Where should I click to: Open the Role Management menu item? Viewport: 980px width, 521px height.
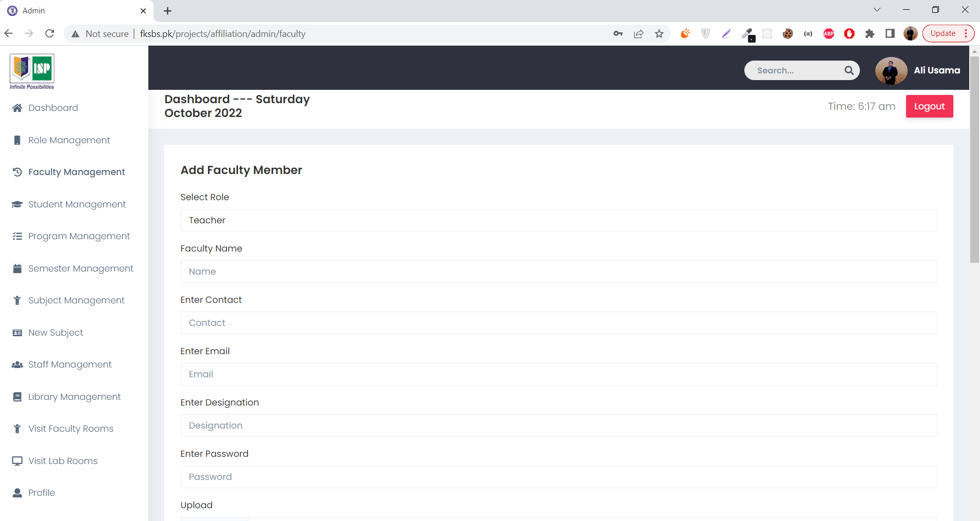(x=69, y=140)
